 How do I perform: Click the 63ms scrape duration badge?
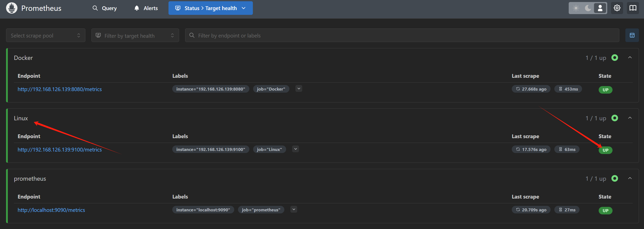click(x=567, y=149)
